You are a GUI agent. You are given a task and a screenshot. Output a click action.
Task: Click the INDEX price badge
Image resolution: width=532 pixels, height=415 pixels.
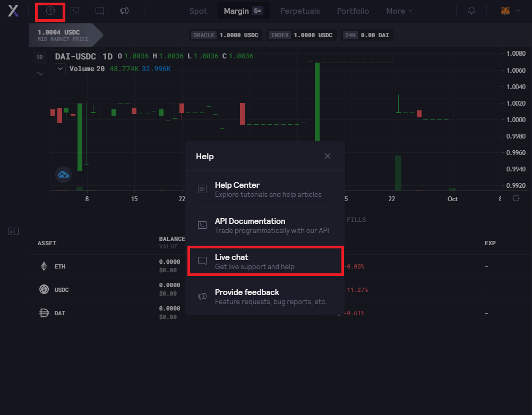[x=301, y=35]
